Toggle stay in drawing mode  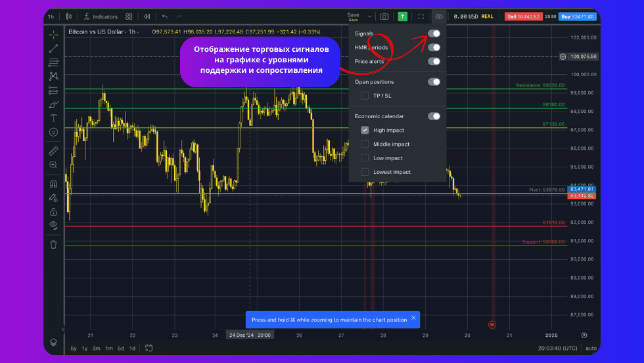point(53,198)
